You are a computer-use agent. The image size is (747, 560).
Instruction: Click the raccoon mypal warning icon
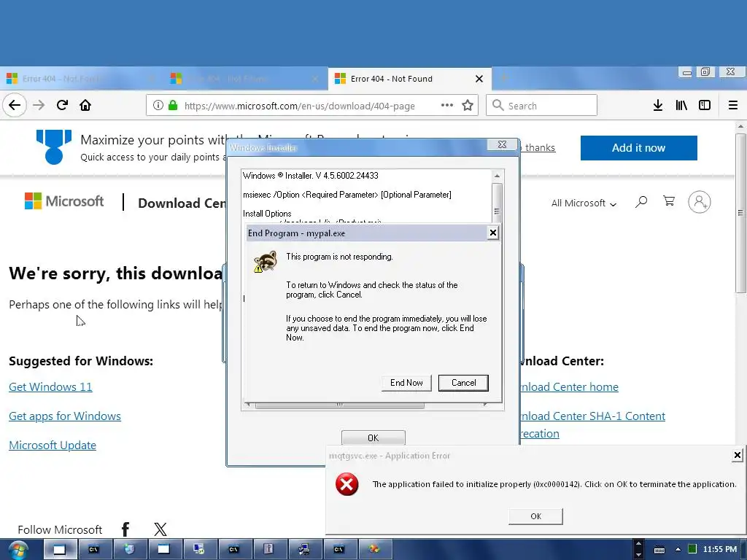(266, 262)
